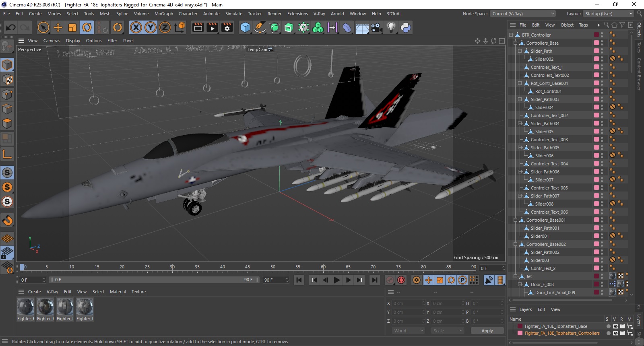644x346 pixels.
Task: Click the pink layer color of BTR_Controller
Action: [x=597, y=35]
